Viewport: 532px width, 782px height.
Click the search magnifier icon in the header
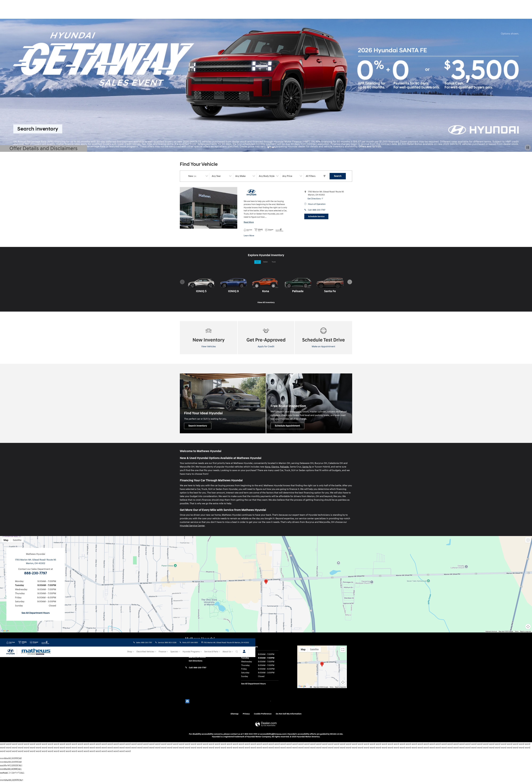click(237, 652)
